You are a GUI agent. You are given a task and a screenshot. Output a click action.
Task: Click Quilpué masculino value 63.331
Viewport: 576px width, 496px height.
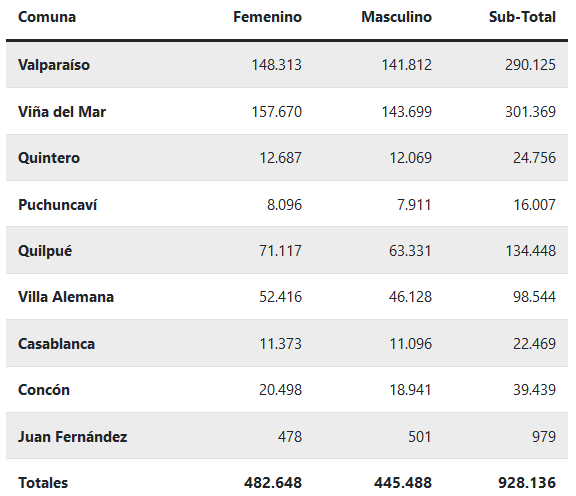[x=410, y=251]
